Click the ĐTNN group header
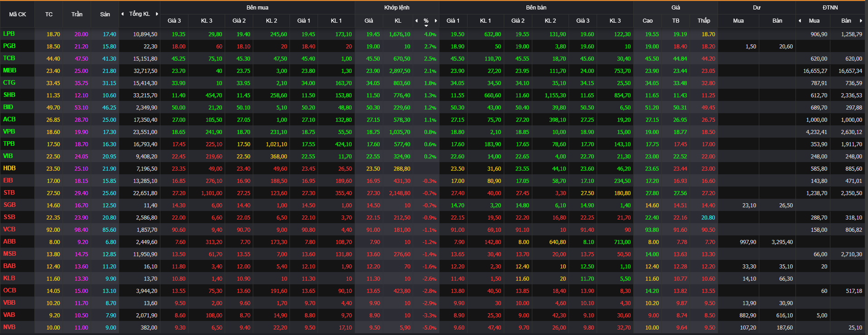Viewport: 868px width, 335px height. pos(830,7)
